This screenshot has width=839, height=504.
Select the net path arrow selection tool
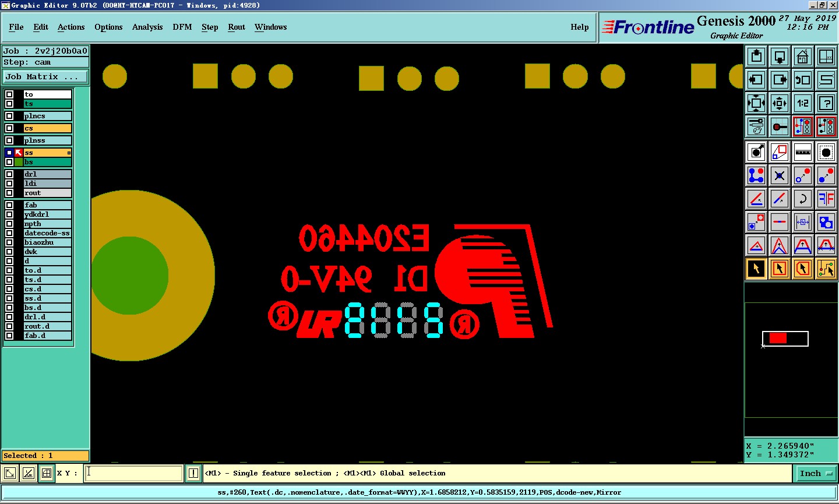click(826, 269)
